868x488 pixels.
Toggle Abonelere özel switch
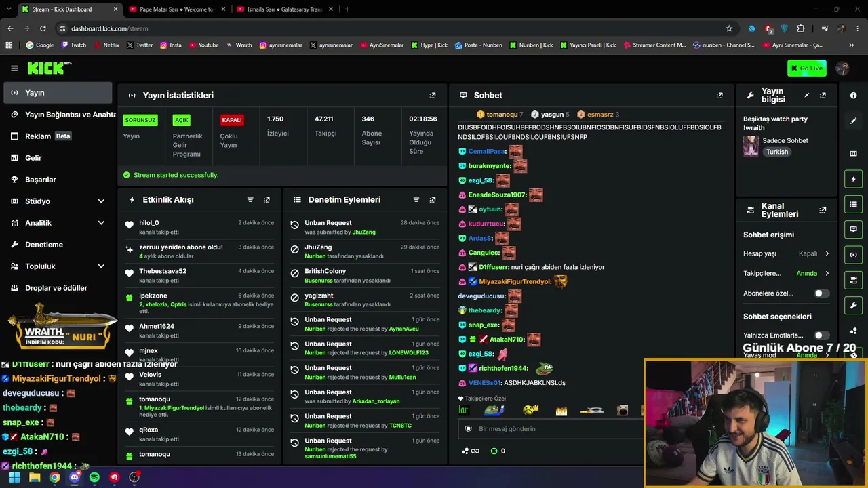tap(821, 293)
